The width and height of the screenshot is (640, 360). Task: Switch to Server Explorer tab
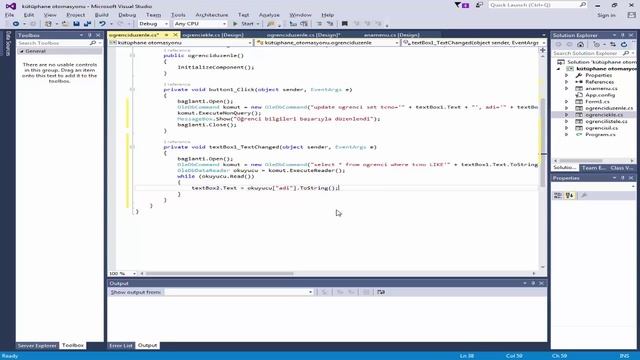click(x=37, y=346)
